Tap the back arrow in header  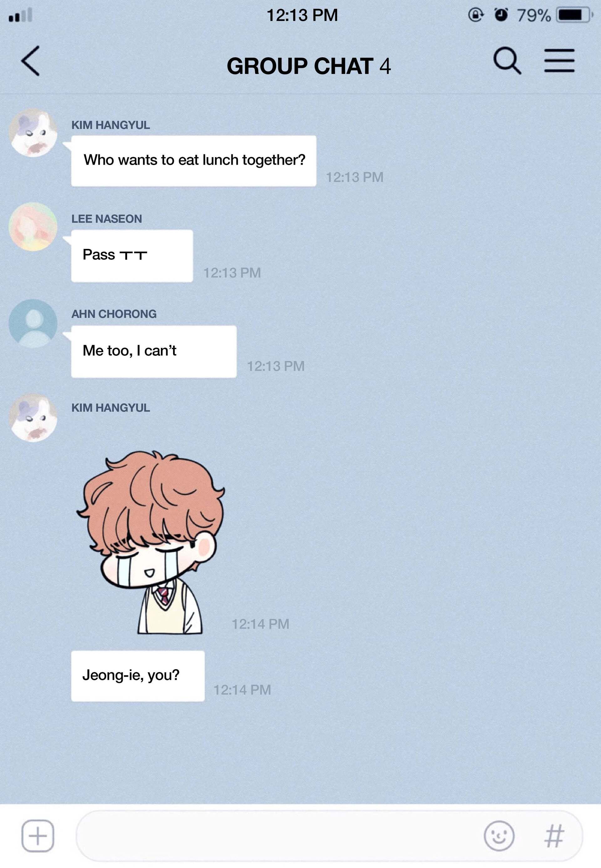click(x=30, y=61)
